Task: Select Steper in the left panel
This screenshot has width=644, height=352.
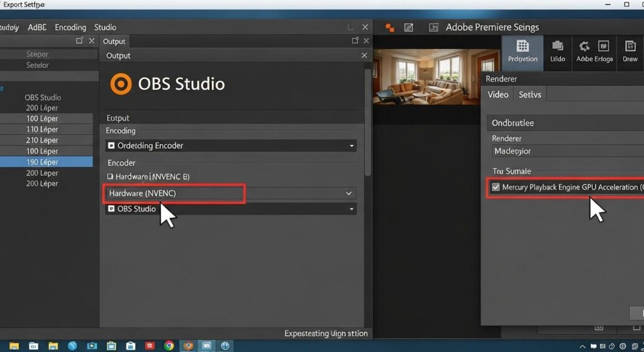Action: coord(37,54)
